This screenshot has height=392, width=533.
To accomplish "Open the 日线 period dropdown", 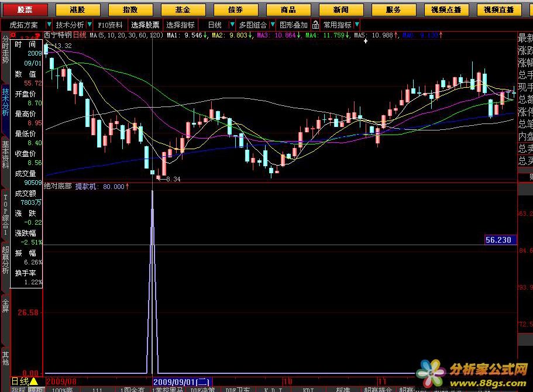I will pyautogui.click(x=215, y=25).
